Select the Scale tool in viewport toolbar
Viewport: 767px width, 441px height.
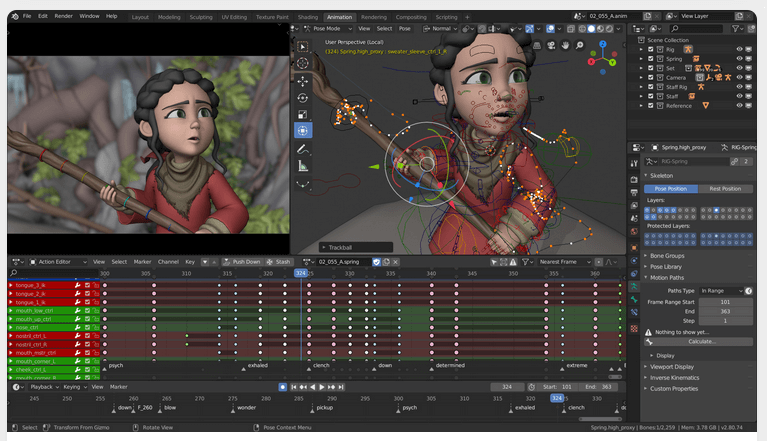[303, 114]
